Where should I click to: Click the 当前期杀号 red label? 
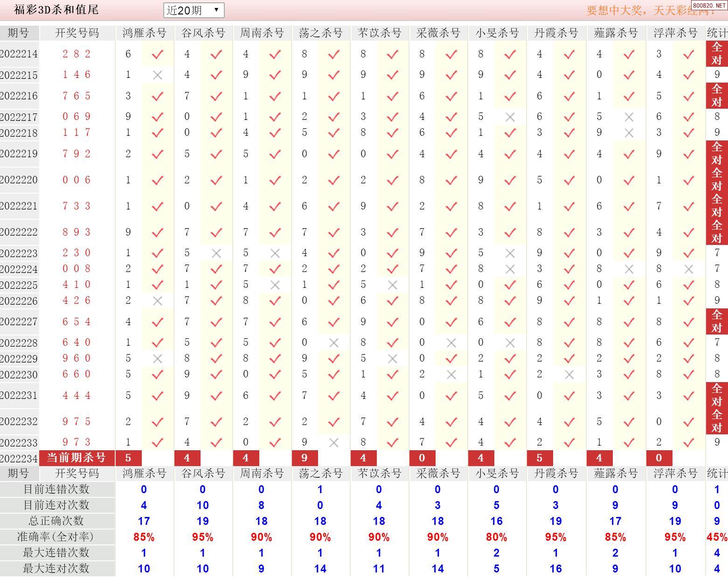coord(77,458)
